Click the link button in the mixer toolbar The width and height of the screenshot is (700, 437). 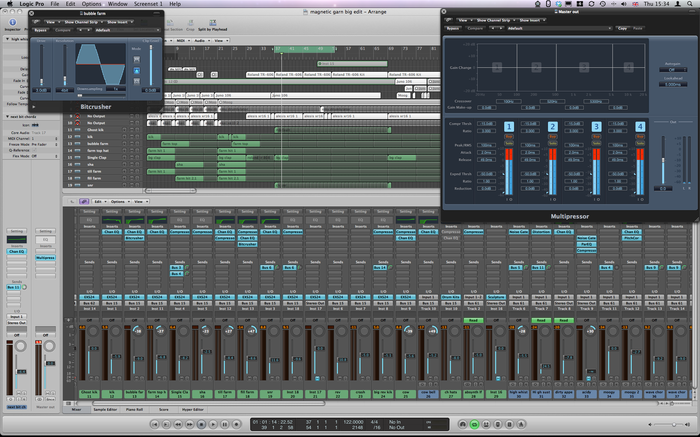[x=84, y=202]
